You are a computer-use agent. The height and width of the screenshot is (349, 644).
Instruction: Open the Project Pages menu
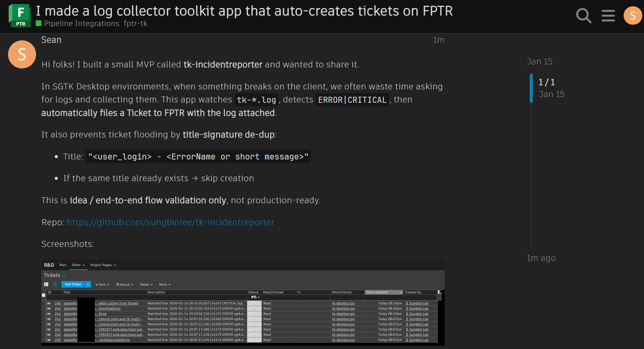tap(103, 265)
